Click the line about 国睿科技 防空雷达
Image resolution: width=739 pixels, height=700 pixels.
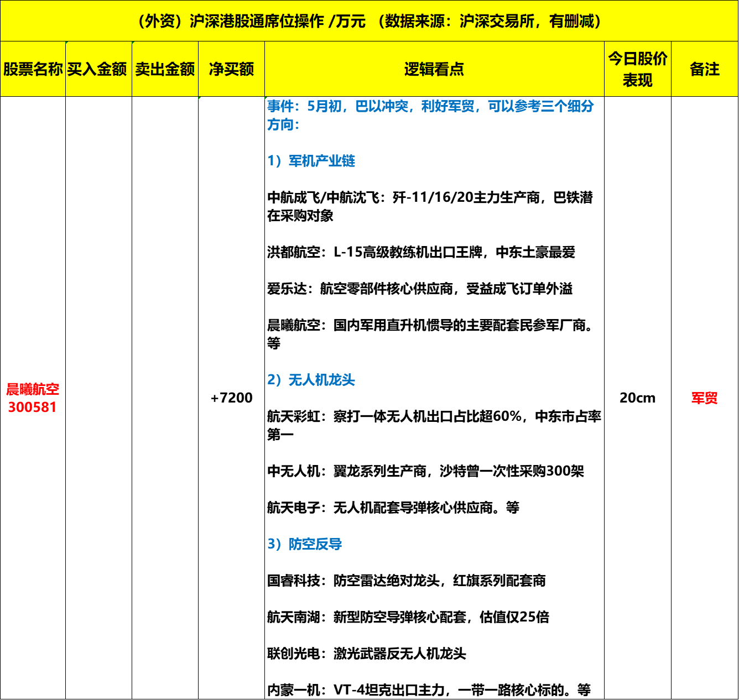407,581
